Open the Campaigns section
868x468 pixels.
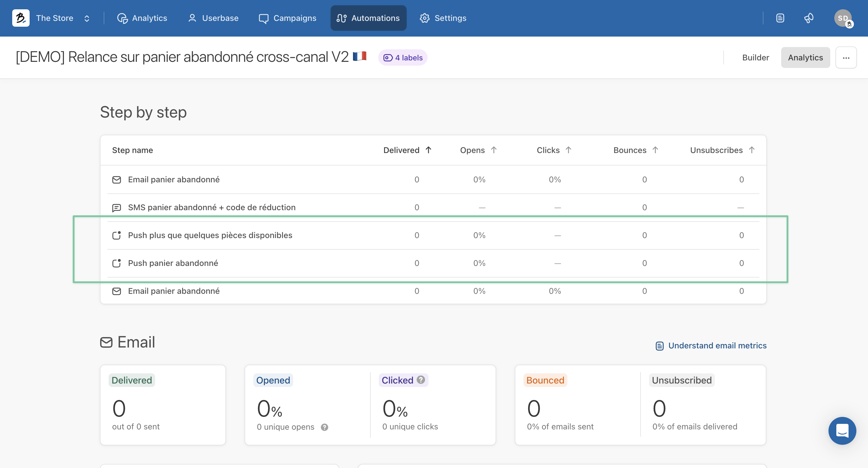(287, 18)
